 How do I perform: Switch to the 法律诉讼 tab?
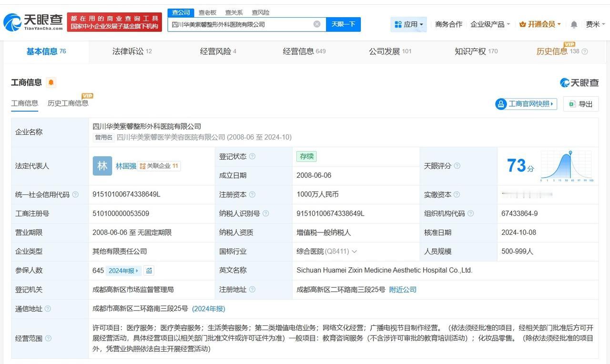(x=128, y=51)
